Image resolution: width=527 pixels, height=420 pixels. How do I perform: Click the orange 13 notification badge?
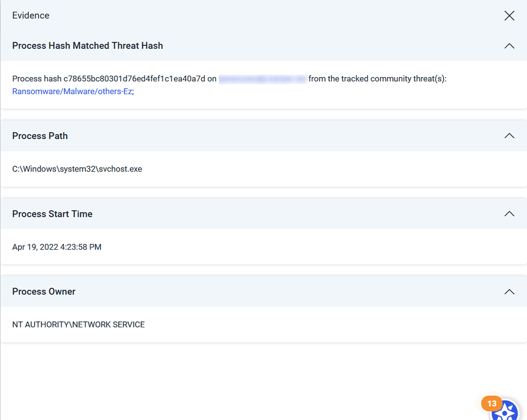click(491, 404)
